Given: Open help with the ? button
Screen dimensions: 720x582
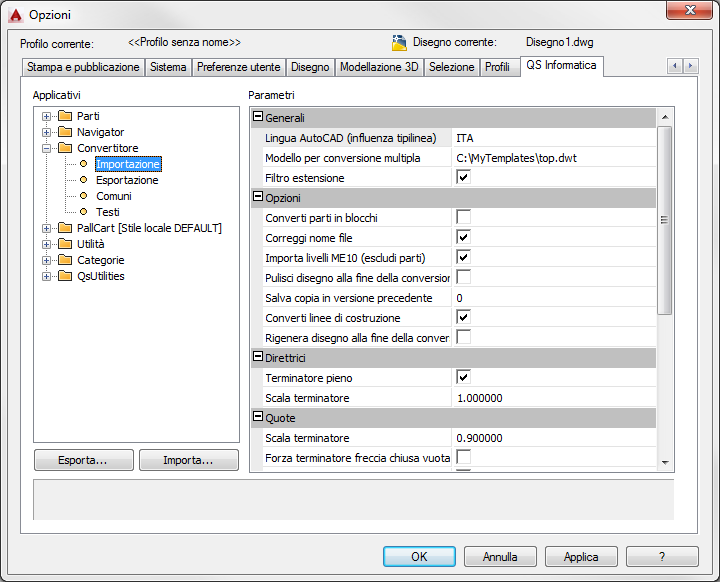Looking at the screenshot, I should coord(662,557).
